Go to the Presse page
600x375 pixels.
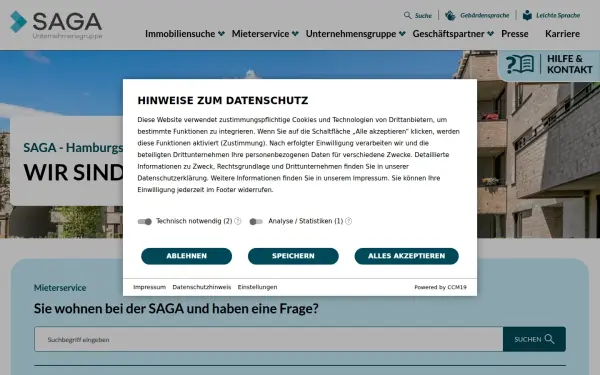tap(515, 34)
